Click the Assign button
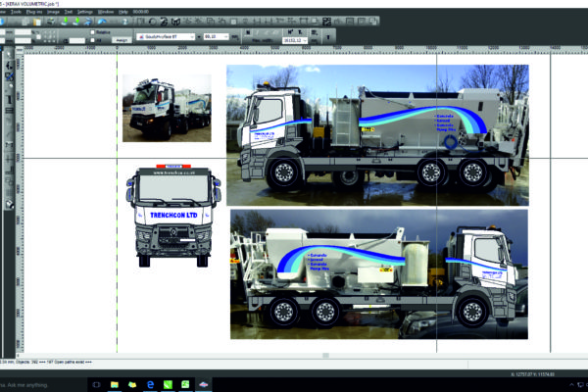This screenshot has height=392, width=588. click(122, 40)
